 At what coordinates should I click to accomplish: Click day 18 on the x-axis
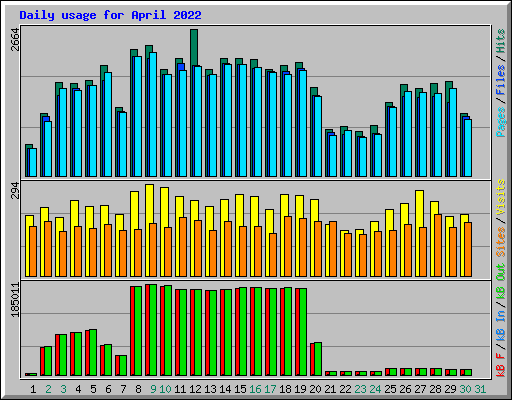click(285, 389)
